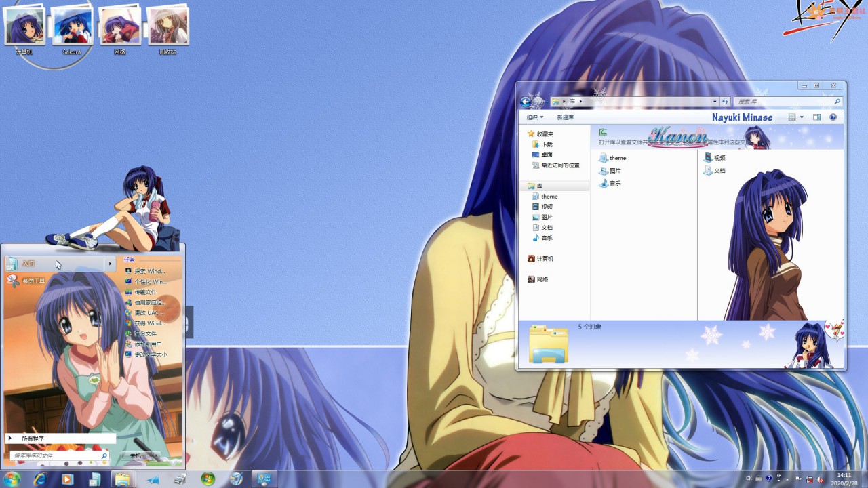The width and height of the screenshot is (868, 488).
Task: Select 计算机 in the navigation pane
Action: (x=540, y=259)
